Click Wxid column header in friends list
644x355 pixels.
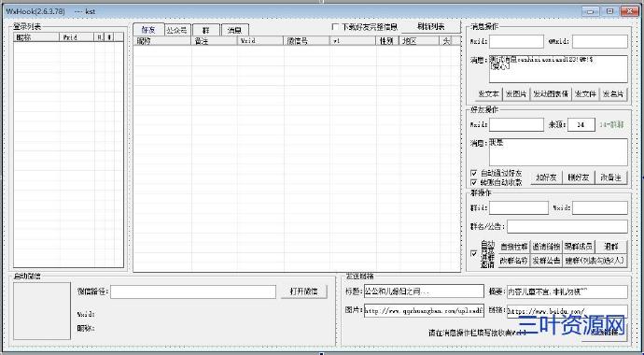coord(260,41)
